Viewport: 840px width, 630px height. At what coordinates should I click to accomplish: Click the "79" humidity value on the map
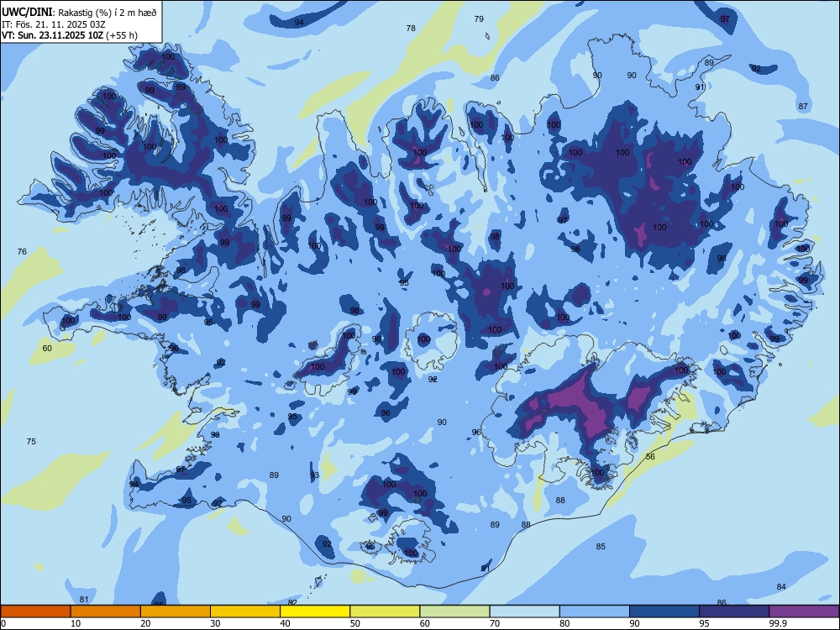point(479,18)
